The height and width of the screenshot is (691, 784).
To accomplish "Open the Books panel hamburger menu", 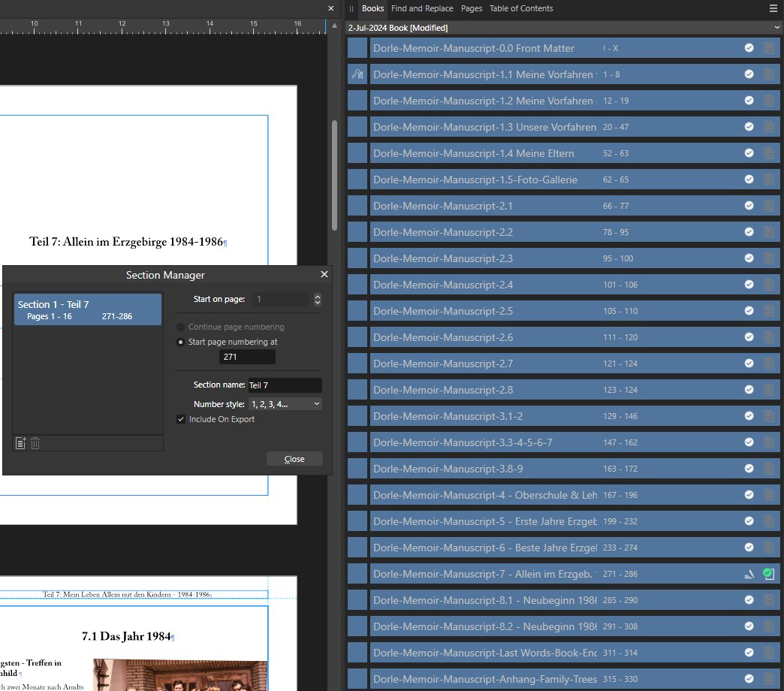I will click(x=773, y=8).
